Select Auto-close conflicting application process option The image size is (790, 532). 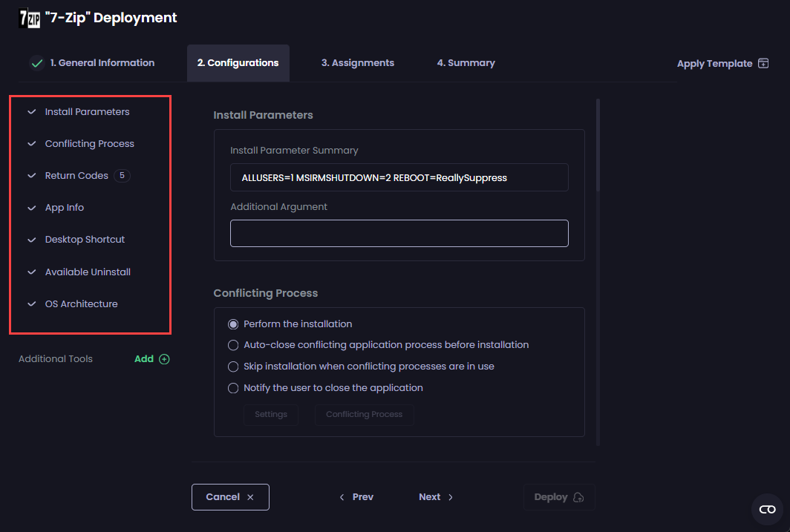(x=234, y=345)
